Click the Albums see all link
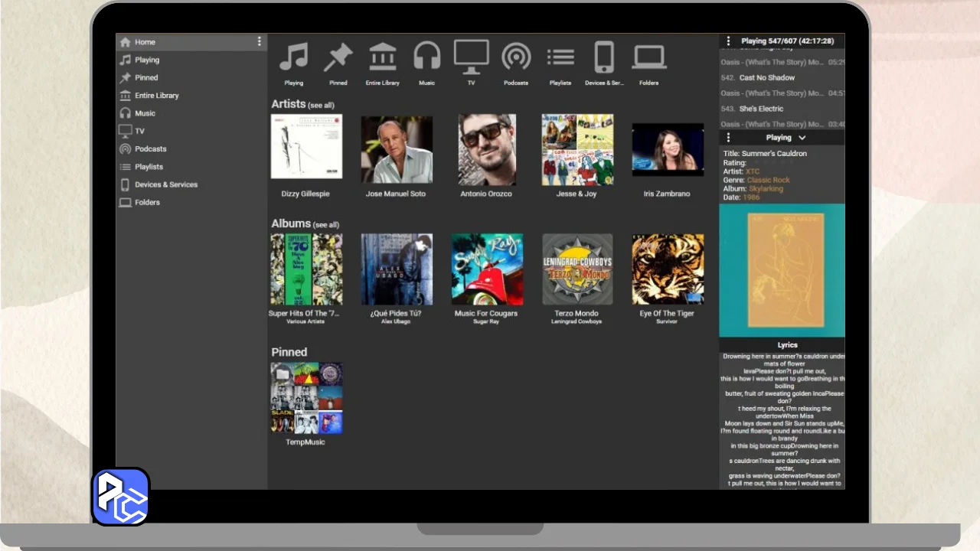 [326, 225]
